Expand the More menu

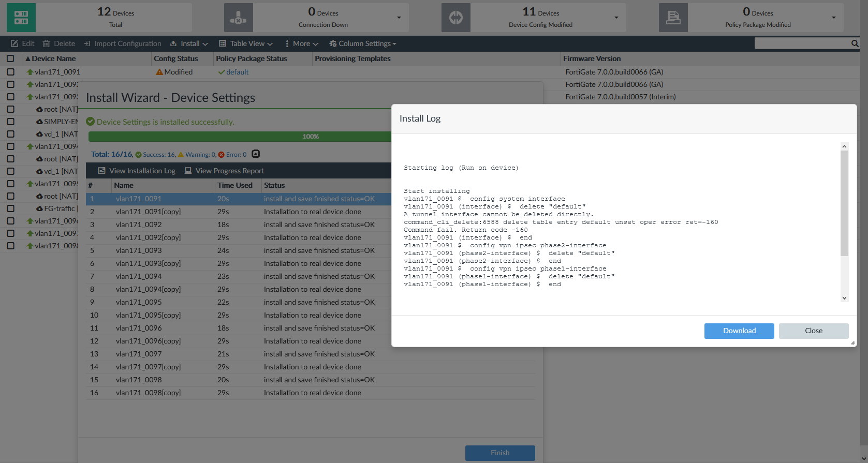coord(302,43)
